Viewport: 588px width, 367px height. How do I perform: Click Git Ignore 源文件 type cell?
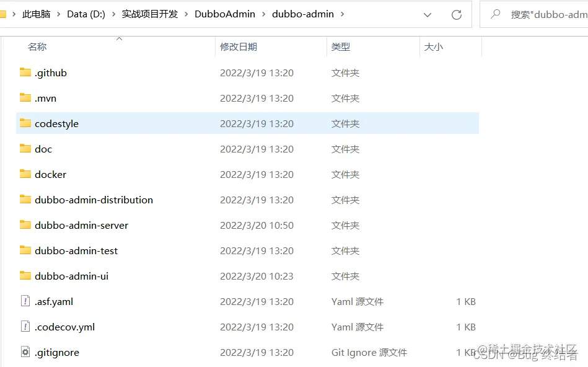(369, 353)
